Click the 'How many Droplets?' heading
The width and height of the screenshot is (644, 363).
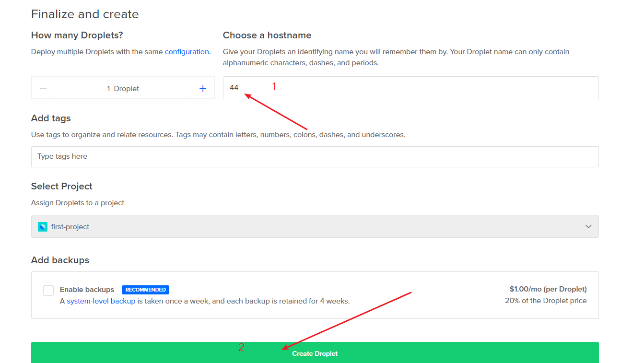[77, 35]
